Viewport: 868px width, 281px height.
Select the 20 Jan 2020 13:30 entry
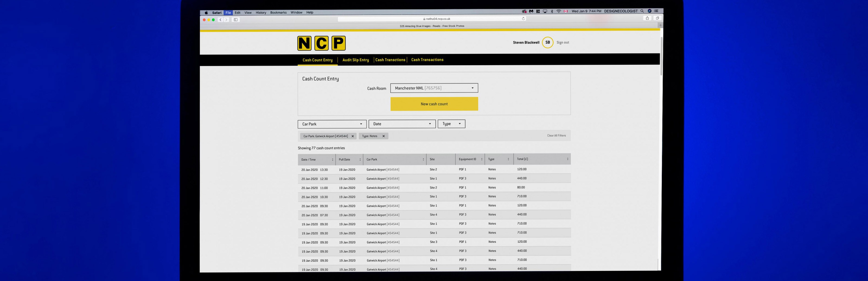pyautogui.click(x=434, y=170)
